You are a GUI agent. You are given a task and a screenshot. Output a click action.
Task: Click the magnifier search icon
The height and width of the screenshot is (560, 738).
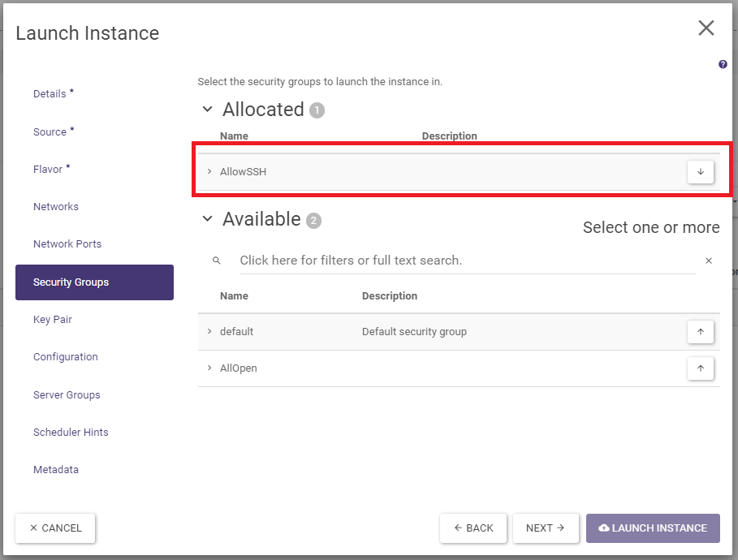click(x=217, y=261)
